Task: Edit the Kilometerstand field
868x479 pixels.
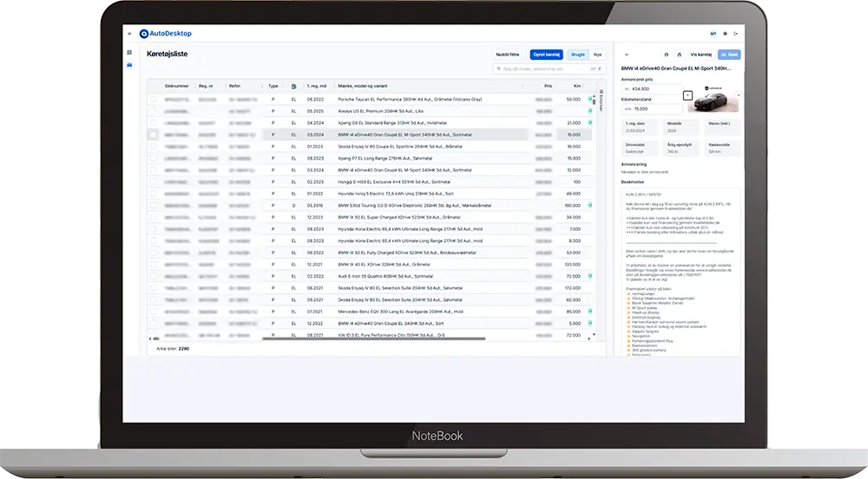Action: tap(652, 109)
